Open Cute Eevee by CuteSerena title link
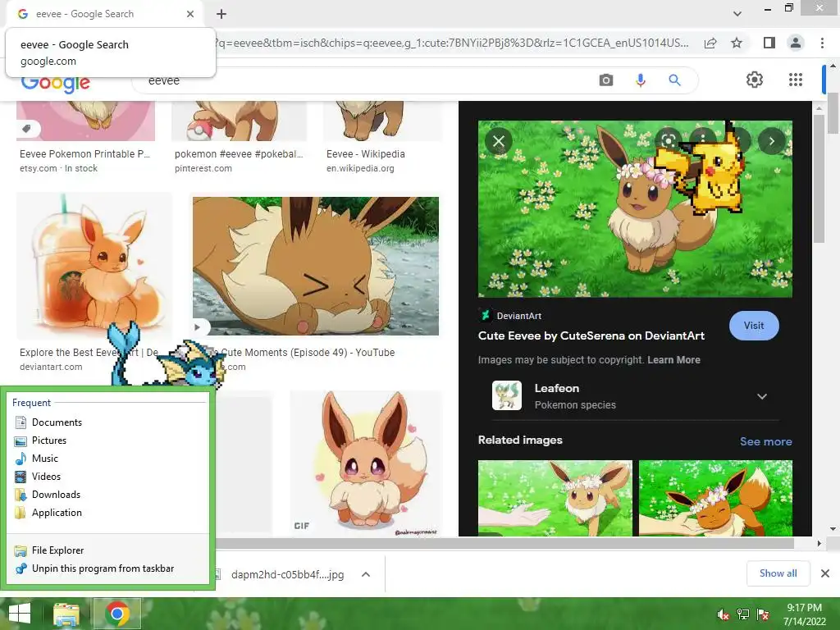This screenshot has width=840, height=630. click(x=591, y=336)
